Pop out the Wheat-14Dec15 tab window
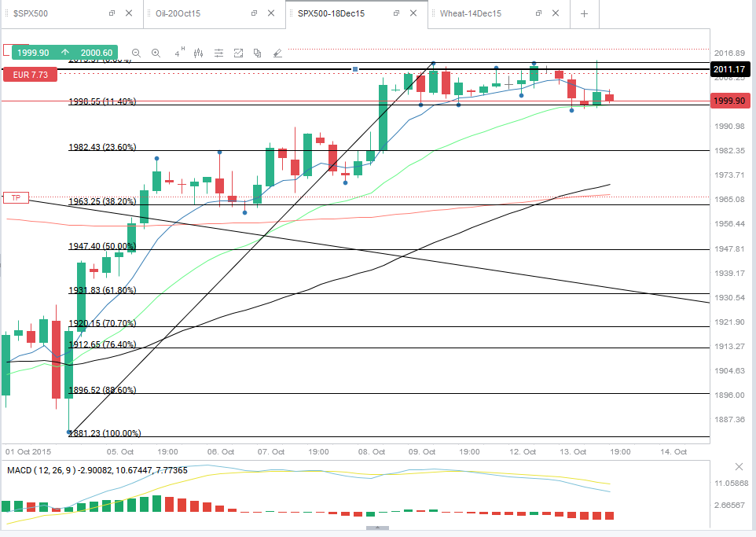Viewport: 756px width, 537px height. pos(538,13)
